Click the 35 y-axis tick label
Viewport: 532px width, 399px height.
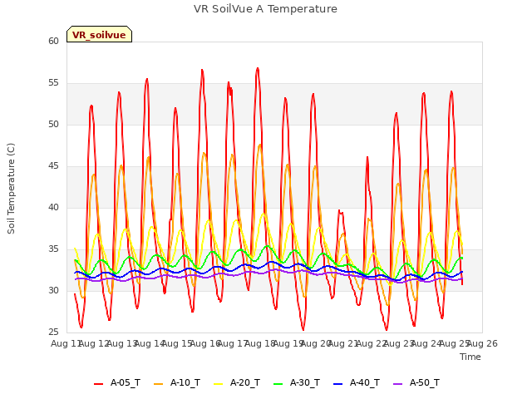(53, 249)
